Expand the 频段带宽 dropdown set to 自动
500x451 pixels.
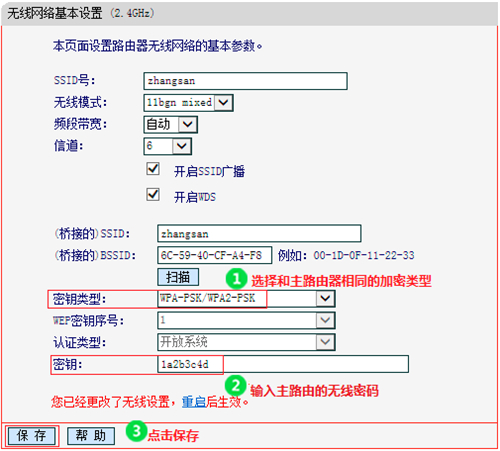171,125
